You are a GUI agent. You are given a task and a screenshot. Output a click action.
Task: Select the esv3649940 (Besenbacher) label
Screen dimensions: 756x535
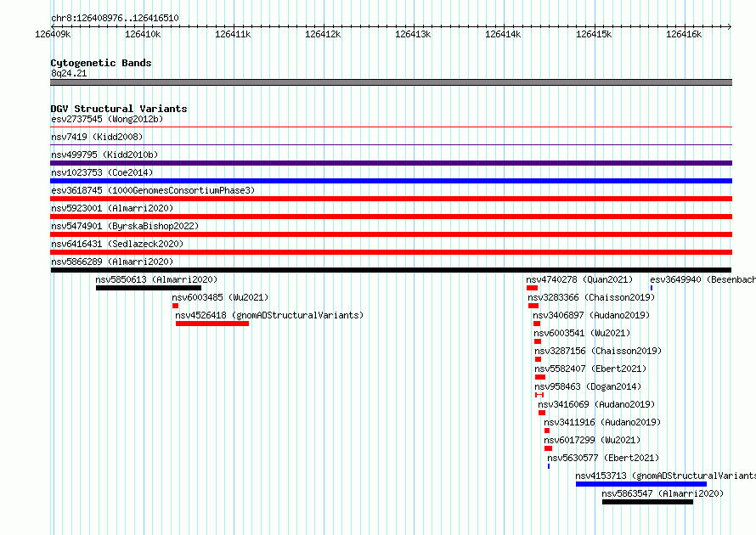click(x=703, y=279)
